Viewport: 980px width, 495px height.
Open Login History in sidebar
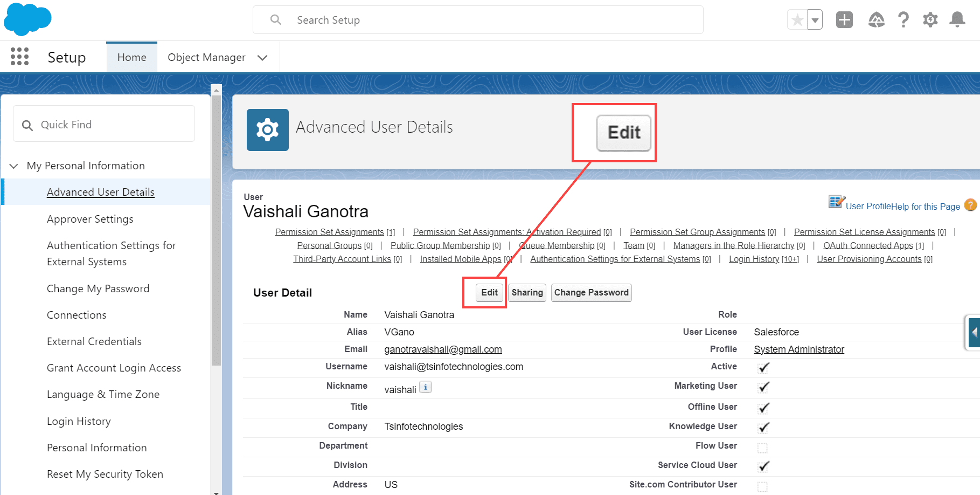79,421
